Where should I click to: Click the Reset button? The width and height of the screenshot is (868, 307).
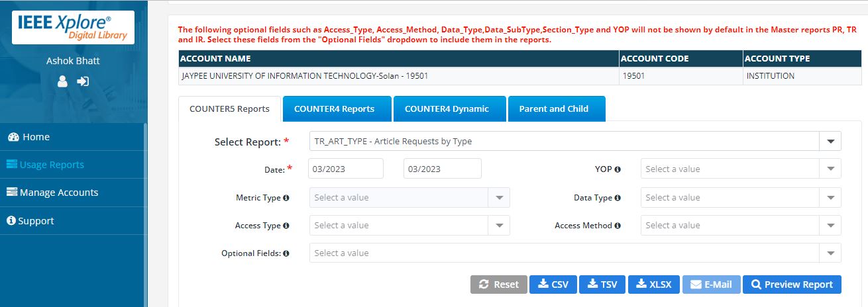tap(499, 285)
